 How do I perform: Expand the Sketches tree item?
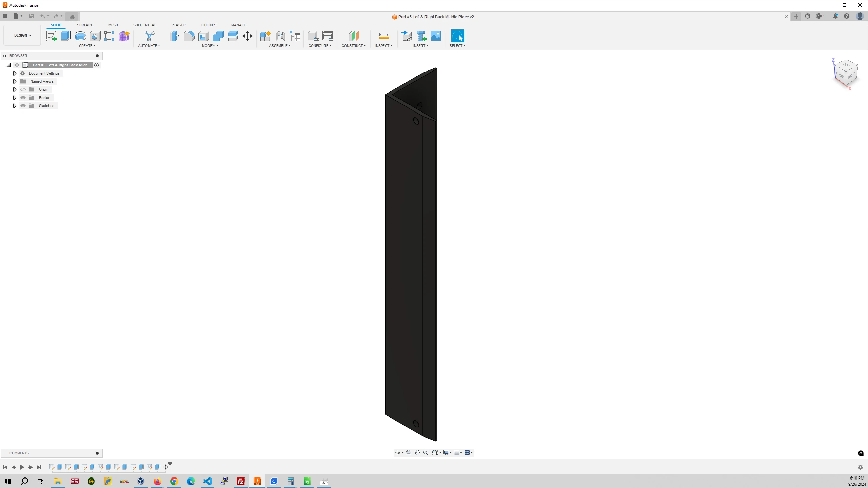coord(14,105)
